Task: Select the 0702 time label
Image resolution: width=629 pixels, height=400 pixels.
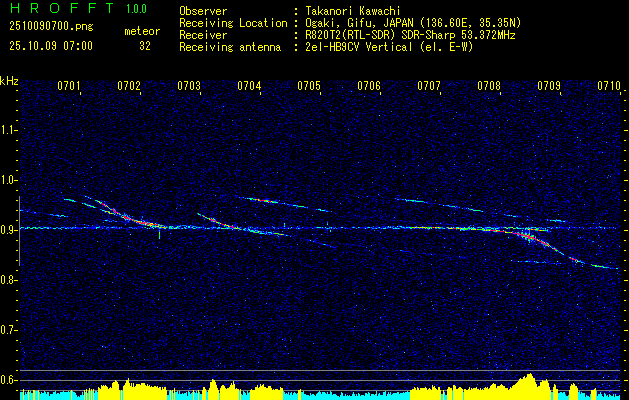Action: pyautogui.click(x=129, y=87)
